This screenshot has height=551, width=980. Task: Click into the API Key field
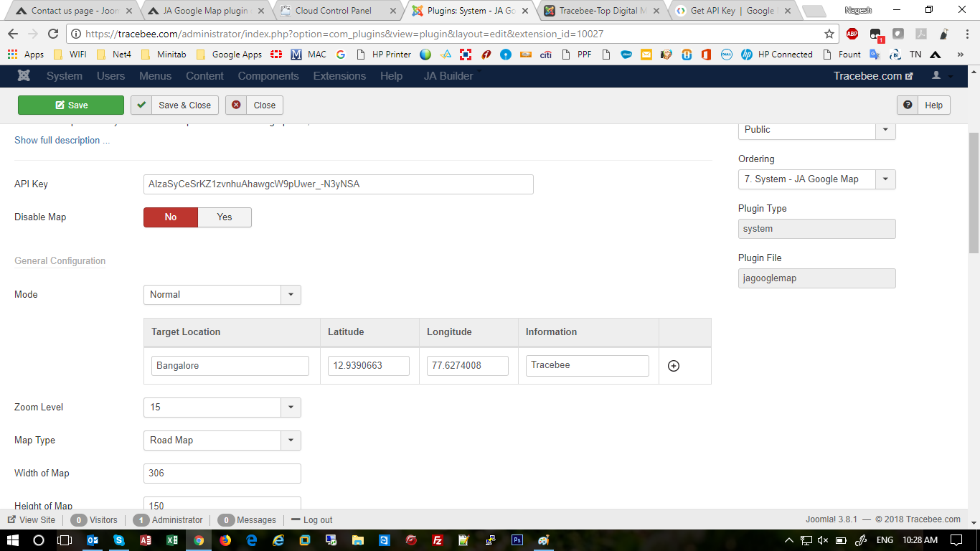click(339, 184)
